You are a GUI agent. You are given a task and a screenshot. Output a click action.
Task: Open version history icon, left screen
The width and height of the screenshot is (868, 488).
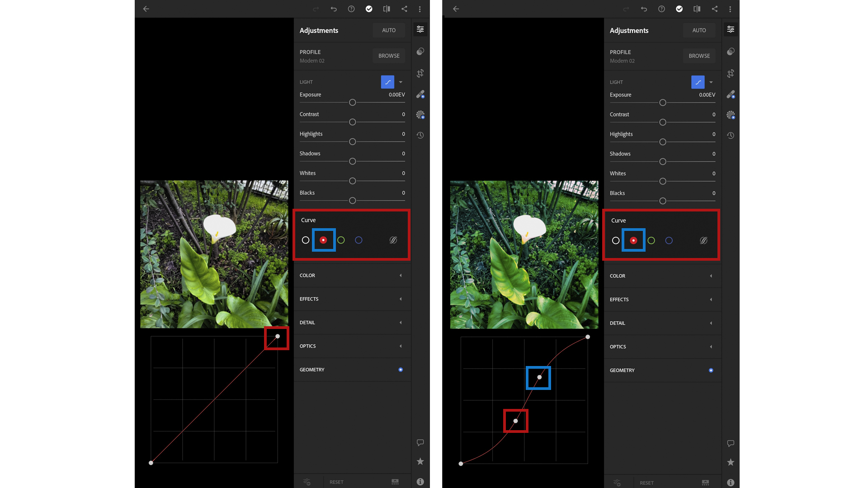pos(420,135)
